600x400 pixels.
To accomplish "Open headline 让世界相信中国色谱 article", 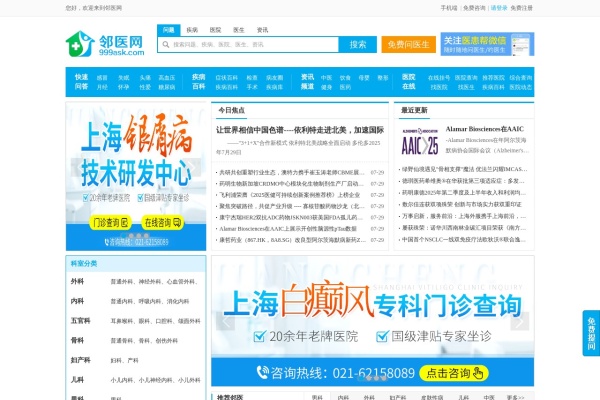I will pos(300,130).
